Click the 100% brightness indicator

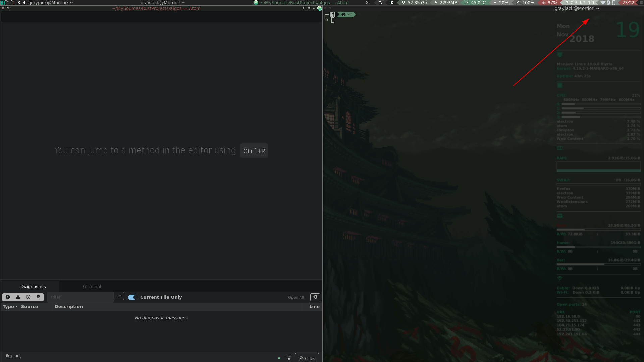(x=525, y=3)
